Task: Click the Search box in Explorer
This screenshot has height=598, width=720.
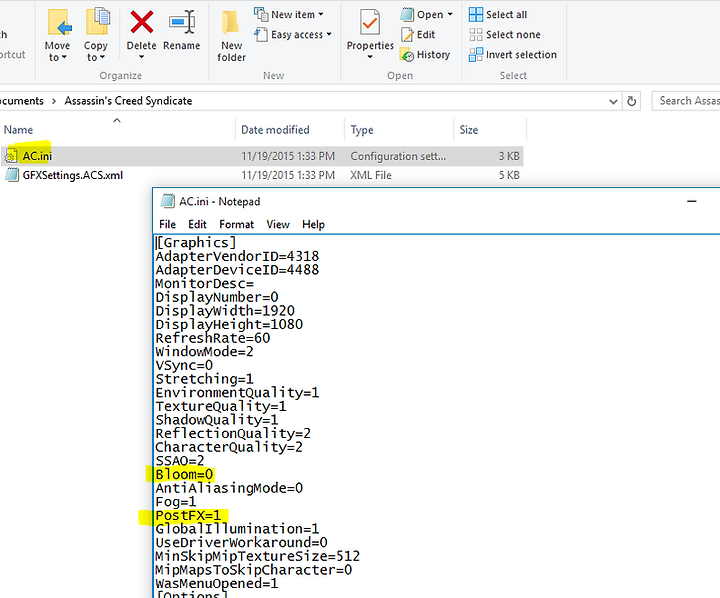Action: pos(686,101)
